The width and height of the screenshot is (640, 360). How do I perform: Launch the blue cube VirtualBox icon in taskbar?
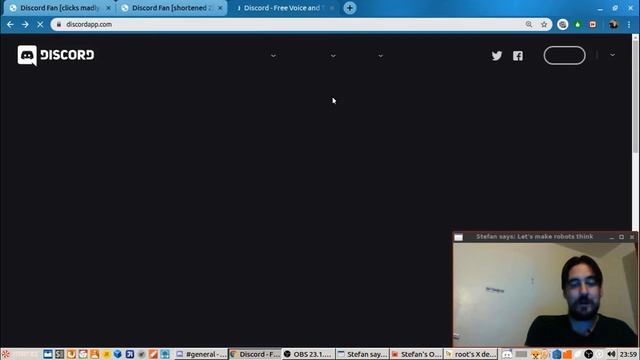pyautogui.click(x=118, y=354)
